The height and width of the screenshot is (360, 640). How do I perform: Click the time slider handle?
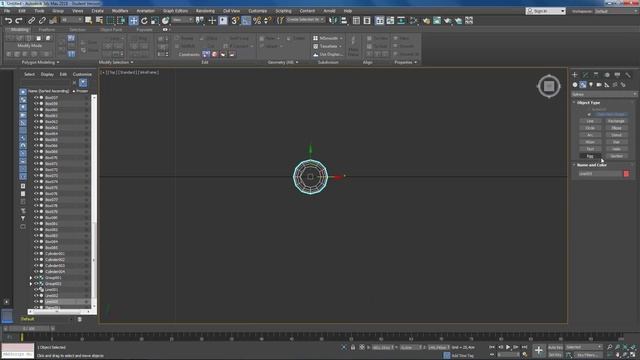coord(29,328)
